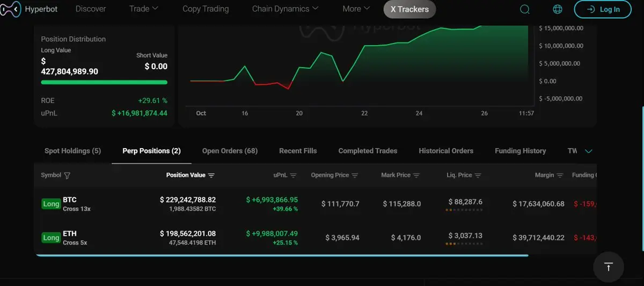Sort by Opening Price icon
The width and height of the screenshot is (644, 286).
pyautogui.click(x=355, y=175)
